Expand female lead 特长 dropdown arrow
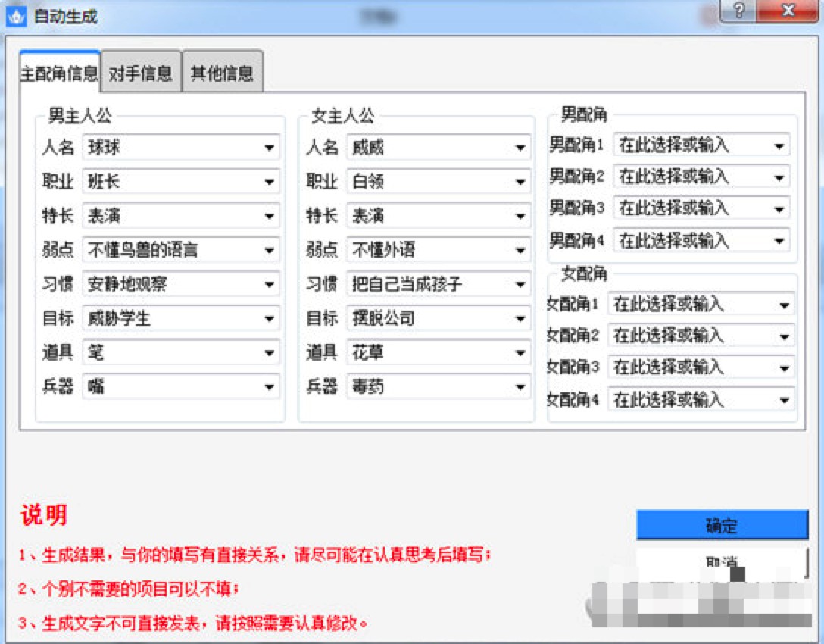The width and height of the screenshot is (824, 644). coord(520,216)
